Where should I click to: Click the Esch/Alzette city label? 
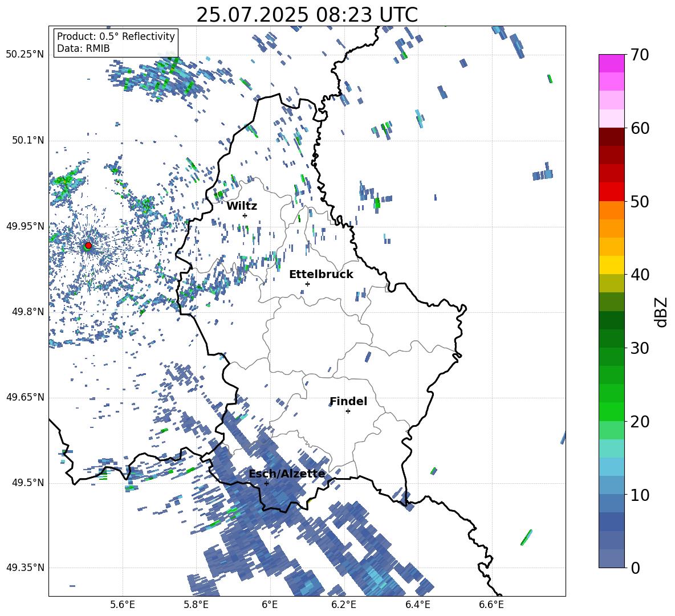pyautogui.click(x=287, y=474)
